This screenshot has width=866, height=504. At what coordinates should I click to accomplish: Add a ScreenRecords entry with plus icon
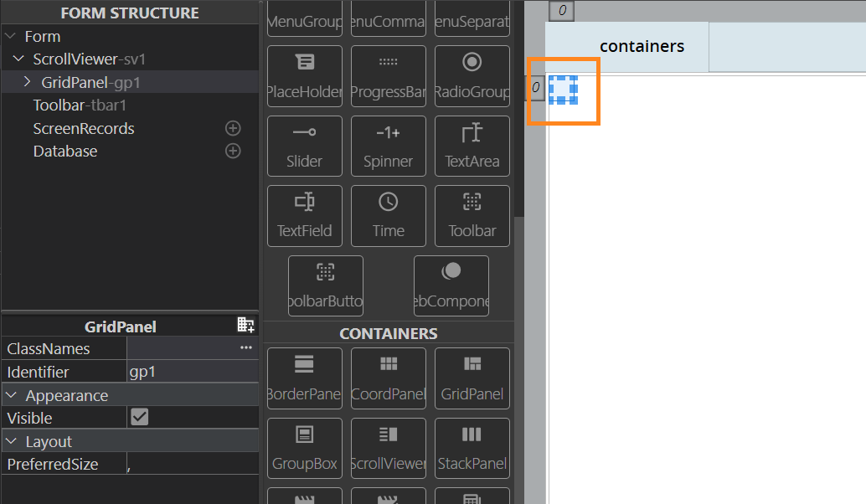click(x=233, y=128)
